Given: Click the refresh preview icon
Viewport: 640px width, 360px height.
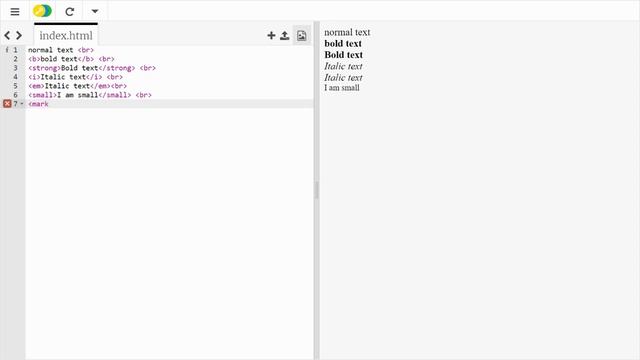Looking at the screenshot, I should (70, 11).
